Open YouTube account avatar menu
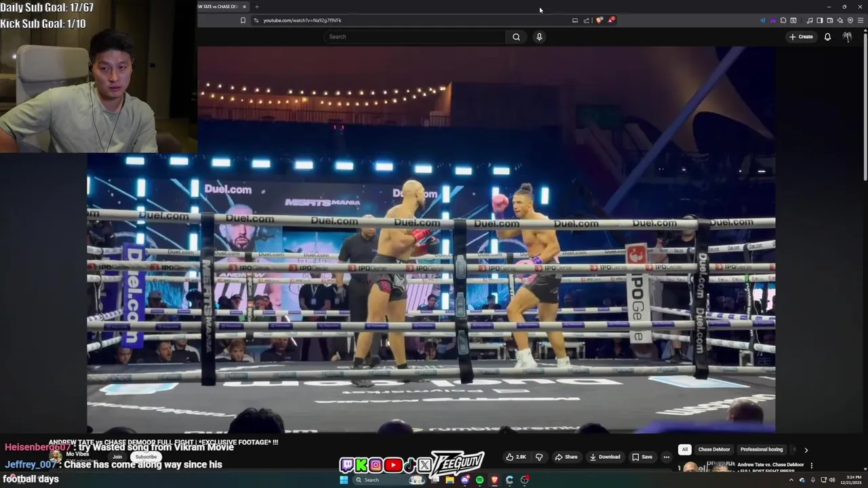 pos(847,37)
